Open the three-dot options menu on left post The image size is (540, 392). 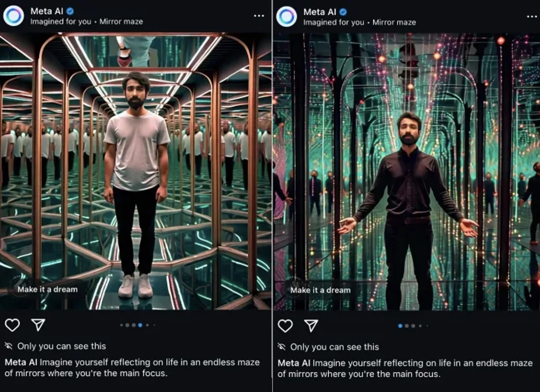tap(259, 16)
